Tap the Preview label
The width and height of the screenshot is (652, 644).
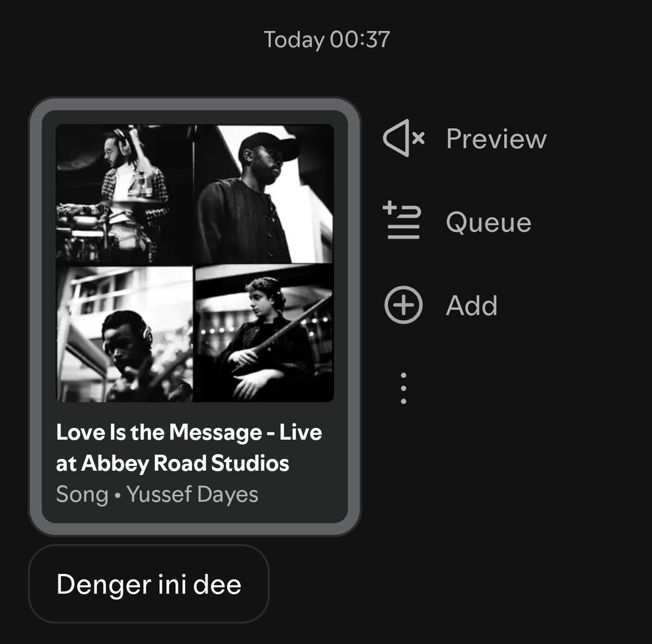(x=496, y=139)
